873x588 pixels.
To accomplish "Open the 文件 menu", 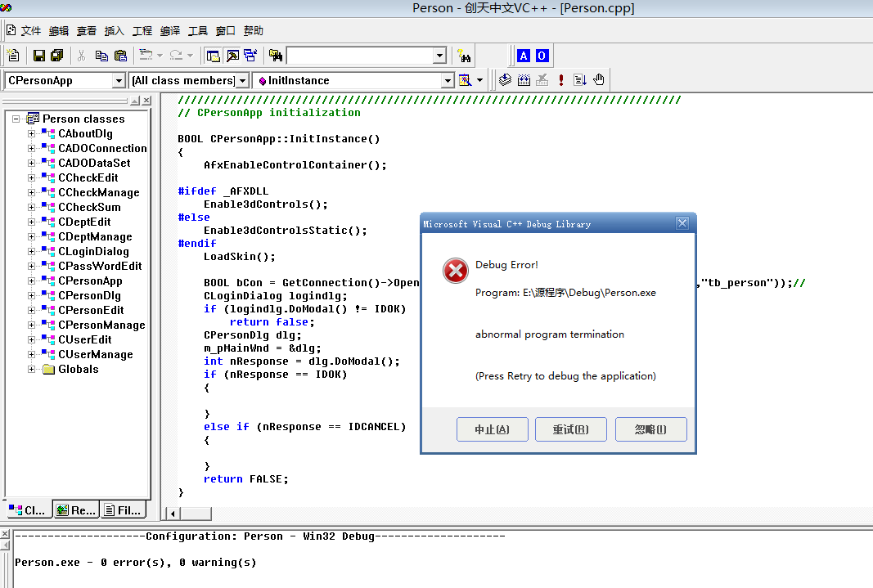I will pos(31,30).
